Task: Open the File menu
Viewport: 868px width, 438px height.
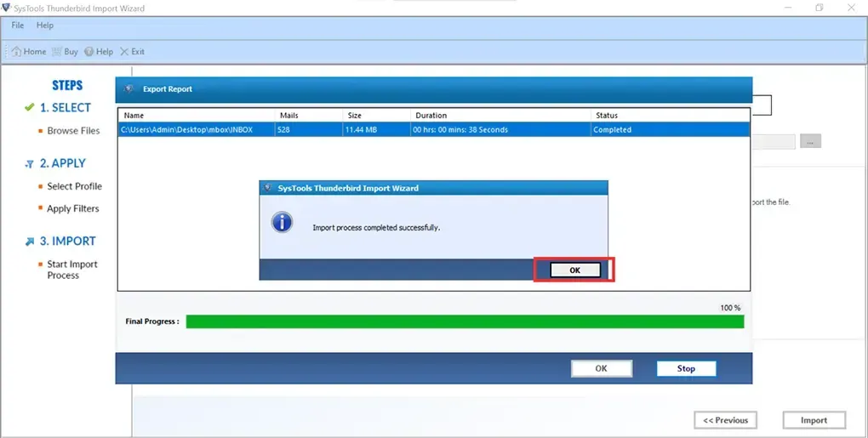Action: pyautogui.click(x=18, y=26)
